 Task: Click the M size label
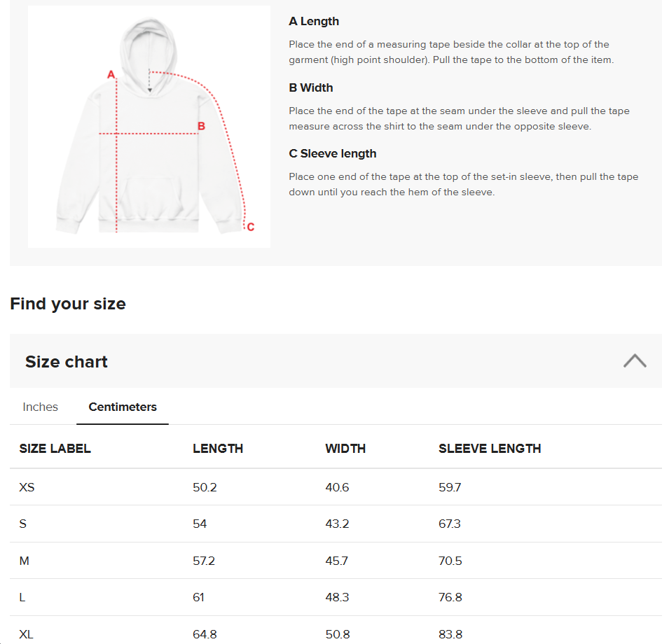pyautogui.click(x=24, y=561)
